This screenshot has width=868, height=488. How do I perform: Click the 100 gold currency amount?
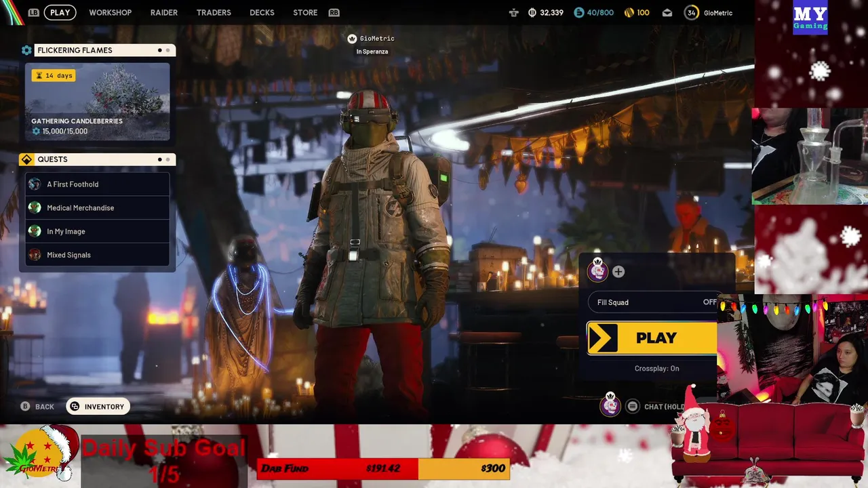[643, 13]
